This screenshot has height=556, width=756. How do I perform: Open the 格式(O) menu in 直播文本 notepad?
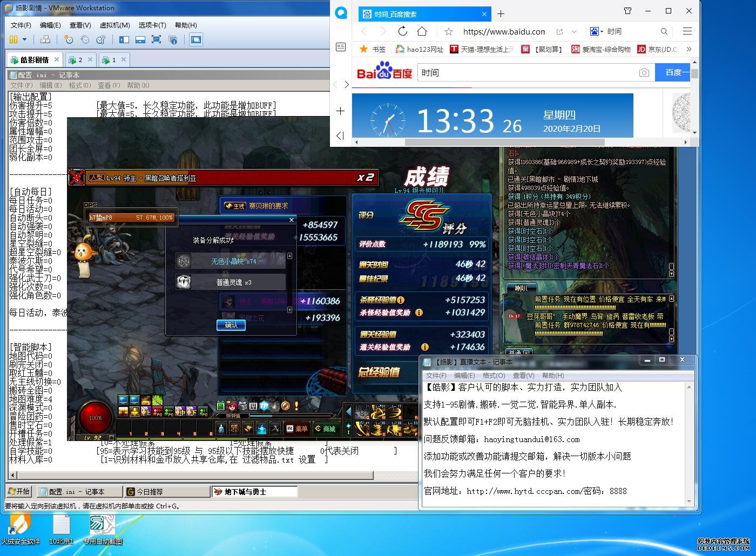coord(494,376)
